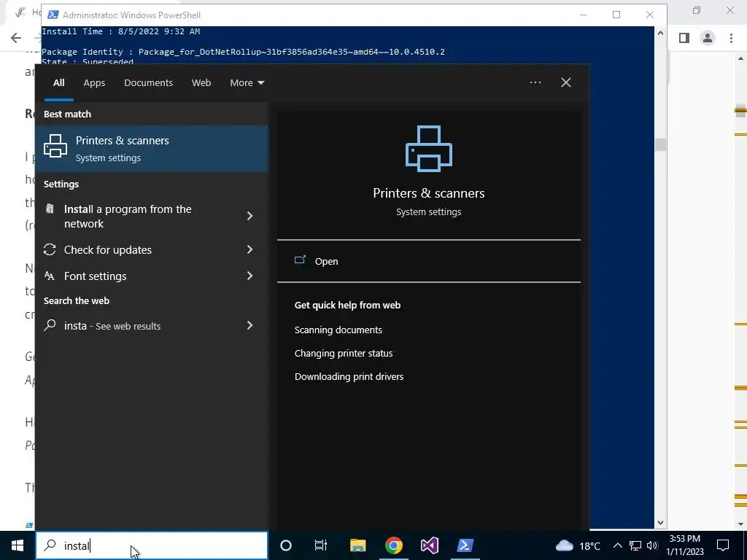The width and height of the screenshot is (747, 560).
Task: Click the printer icon in best match row
Action: click(x=55, y=146)
